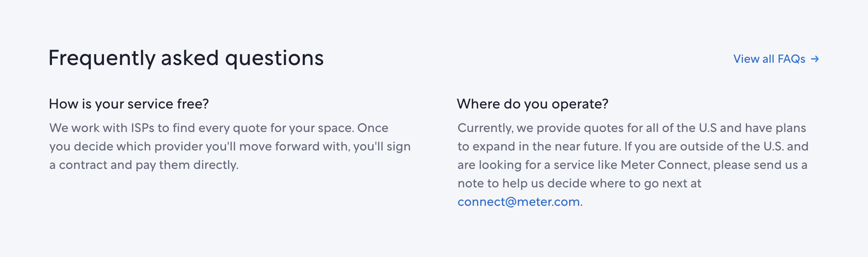Open the View all FAQs link
Screen dimensions: 868x257
(x=769, y=59)
